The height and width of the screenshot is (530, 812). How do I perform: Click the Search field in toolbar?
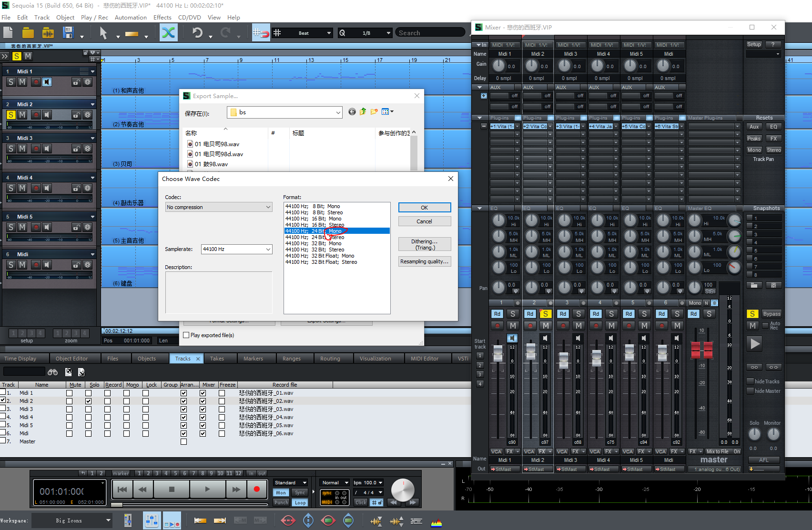[430, 33]
